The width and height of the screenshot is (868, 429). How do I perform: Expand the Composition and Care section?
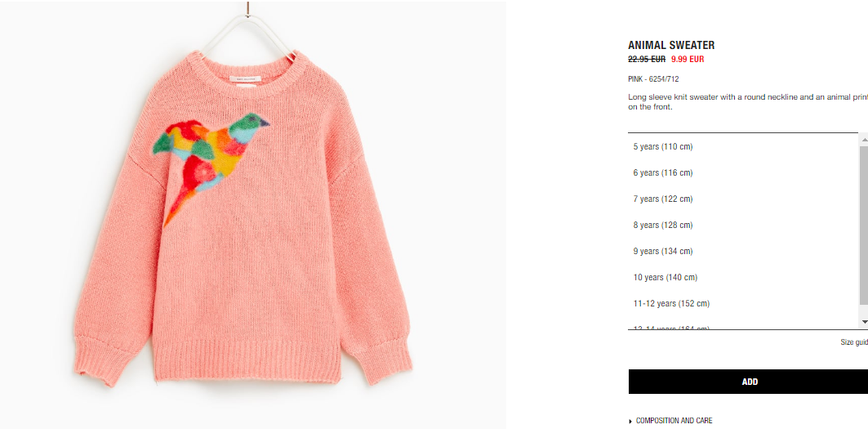click(x=674, y=421)
